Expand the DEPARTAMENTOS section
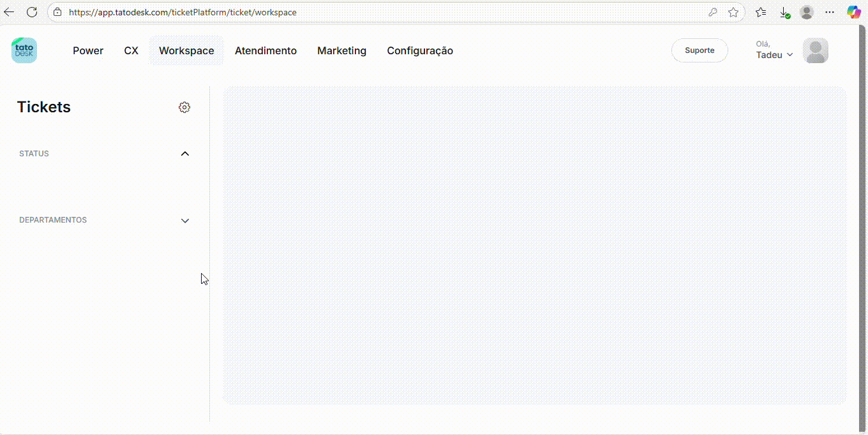 pos(185,221)
